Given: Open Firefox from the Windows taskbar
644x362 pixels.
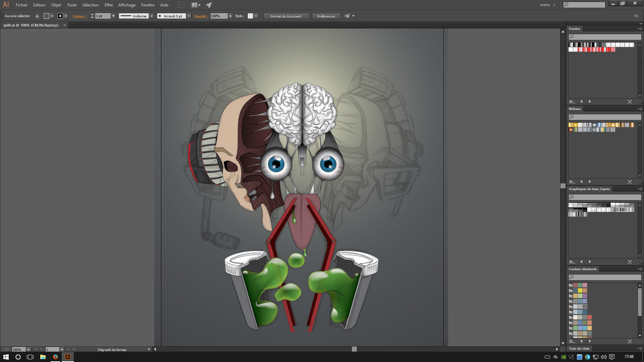Looking at the screenshot, I should [x=55, y=357].
